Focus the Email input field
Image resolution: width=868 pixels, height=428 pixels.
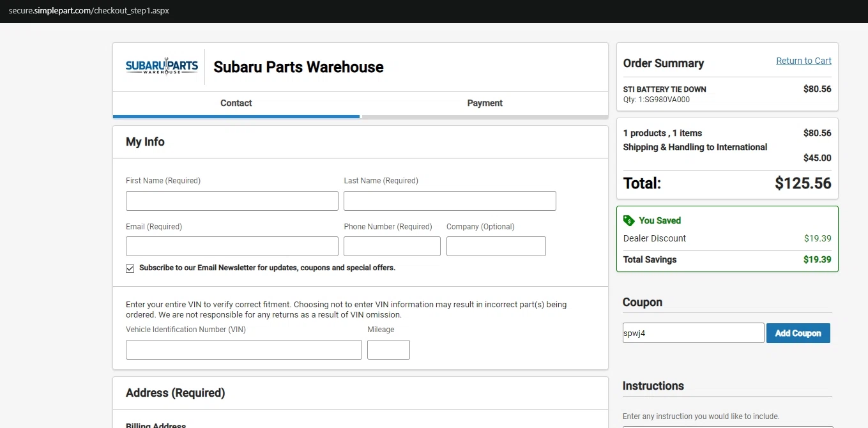[232, 246]
